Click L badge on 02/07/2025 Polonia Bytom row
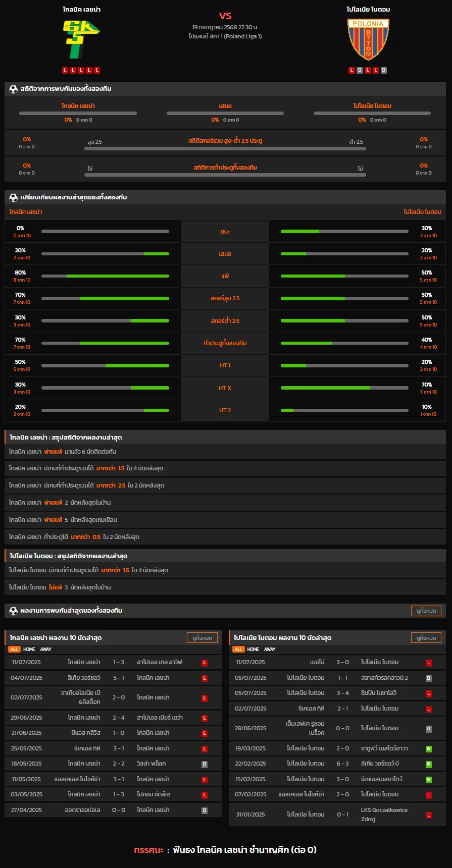The width and height of the screenshot is (452, 868). click(x=428, y=709)
